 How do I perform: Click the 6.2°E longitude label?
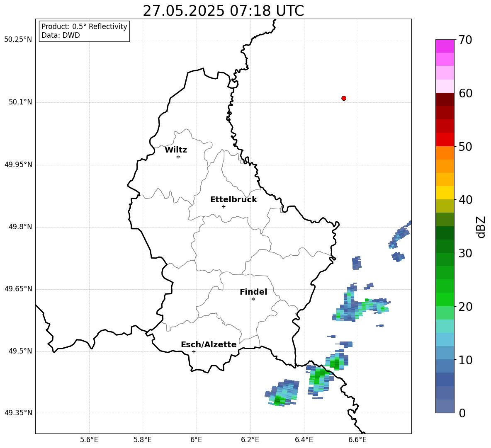[250, 440]
